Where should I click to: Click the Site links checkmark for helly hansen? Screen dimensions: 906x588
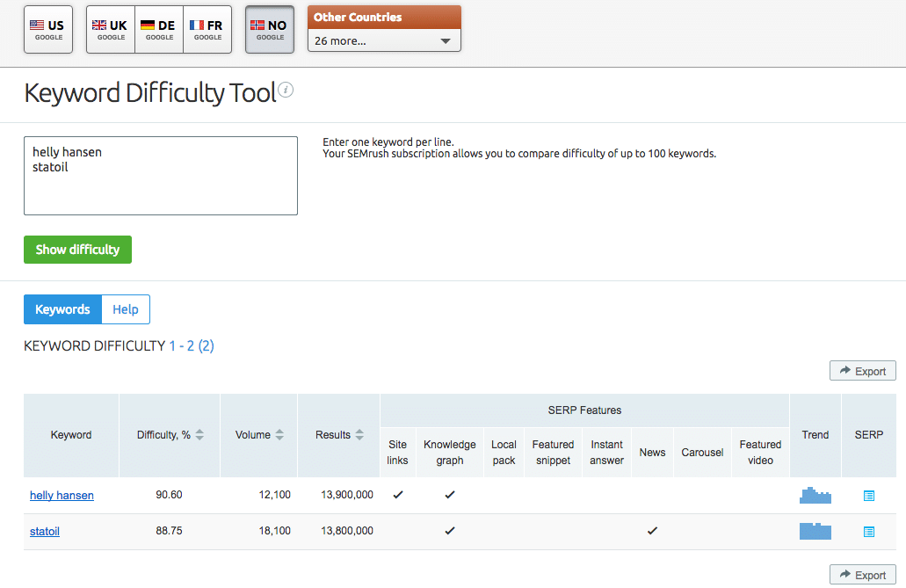pos(397,494)
